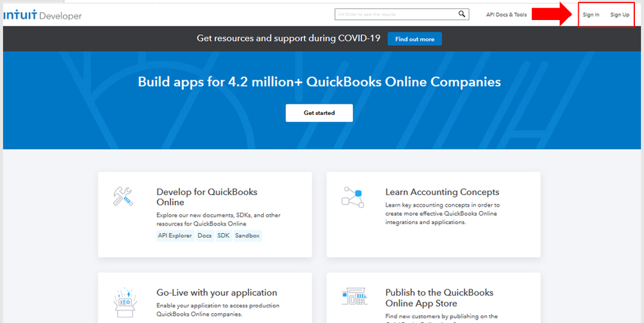Click the Intuit Developer logo
Image resolution: width=644 pixels, height=323 pixels.
[x=43, y=16]
